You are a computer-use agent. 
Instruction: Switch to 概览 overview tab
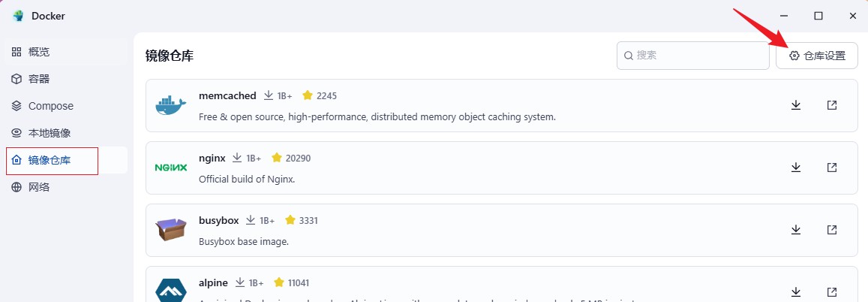(x=39, y=52)
